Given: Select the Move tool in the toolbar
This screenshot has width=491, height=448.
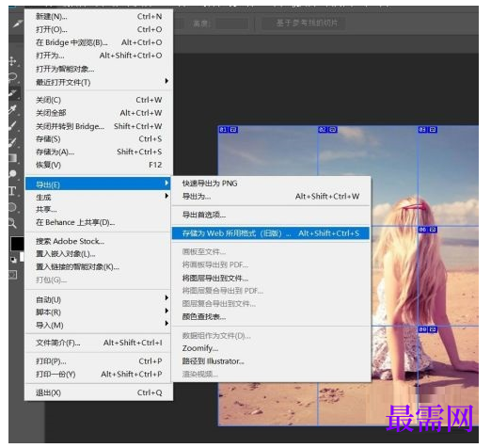Looking at the screenshot, I should tap(13, 61).
